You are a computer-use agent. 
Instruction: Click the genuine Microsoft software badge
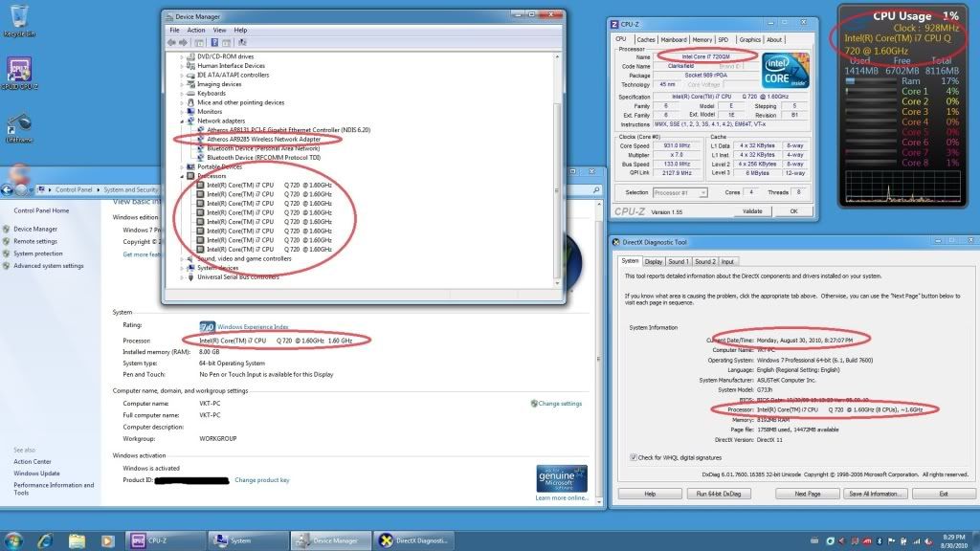click(561, 479)
